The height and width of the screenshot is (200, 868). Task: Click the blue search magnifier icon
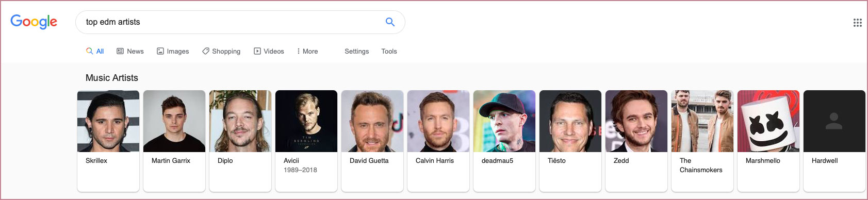(390, 22)
